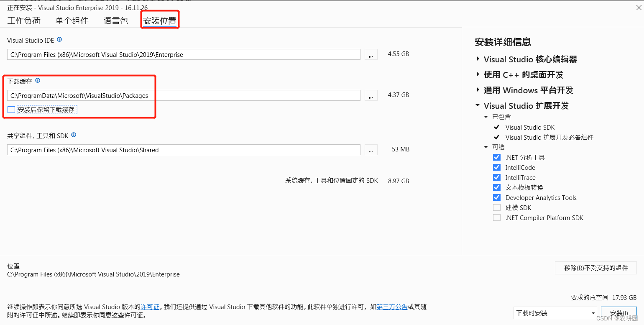644x325 pixels.
Task: Click 安装详细信息 heading
Action: coord(503,42)
